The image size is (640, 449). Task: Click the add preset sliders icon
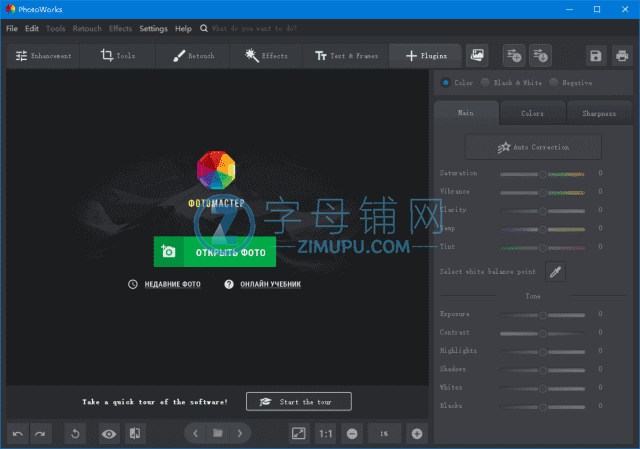tap(513, 55)
